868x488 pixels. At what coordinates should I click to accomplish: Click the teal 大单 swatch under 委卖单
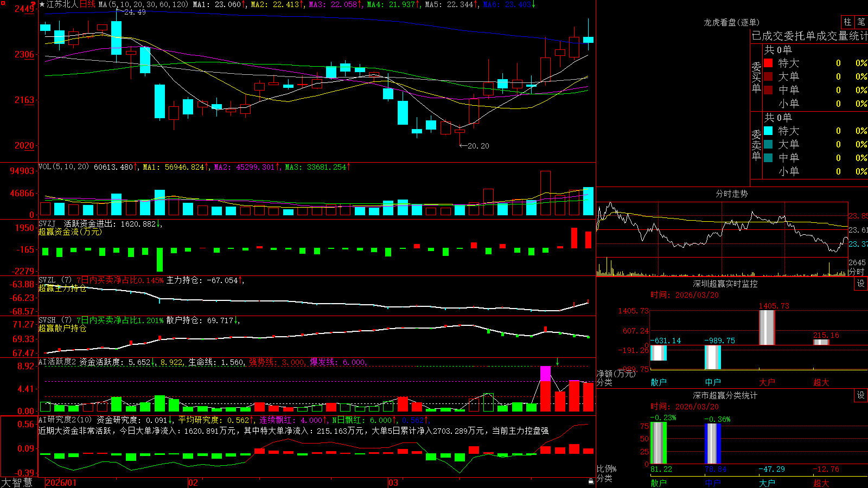768,144
